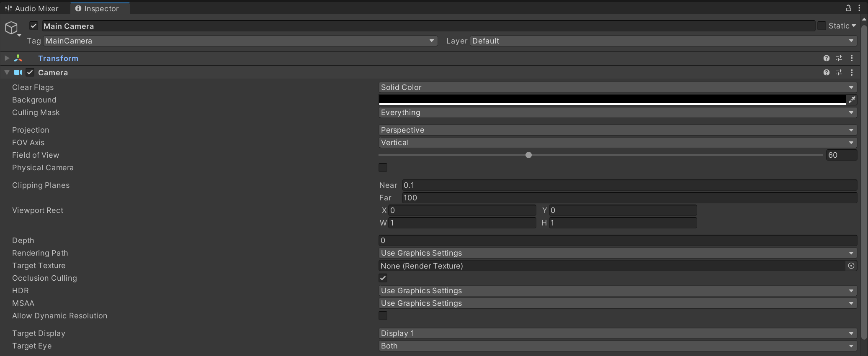The height and width of the screenshot is (356, 868).
Task: Collapse the Camera component
Action: 7,72
